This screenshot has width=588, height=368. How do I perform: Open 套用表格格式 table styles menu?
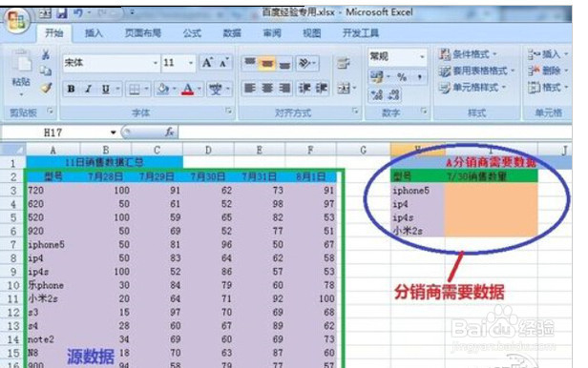click(x=477, y=71)
